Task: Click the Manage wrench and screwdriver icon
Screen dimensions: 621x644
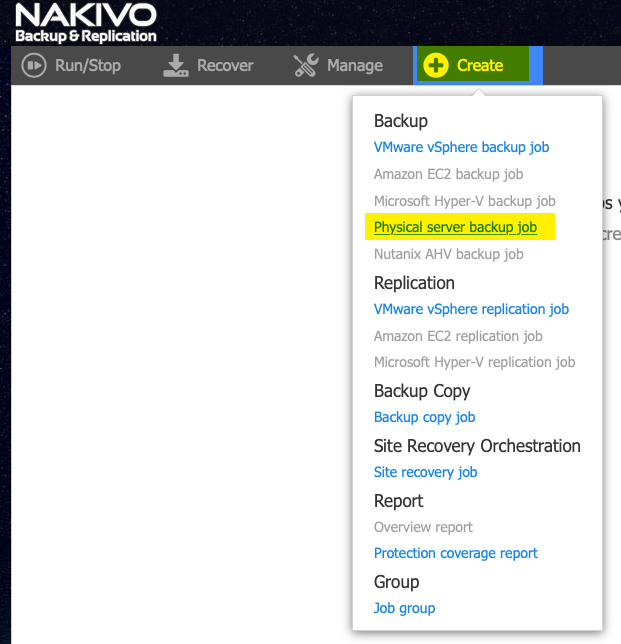Action: pos(306,65)
